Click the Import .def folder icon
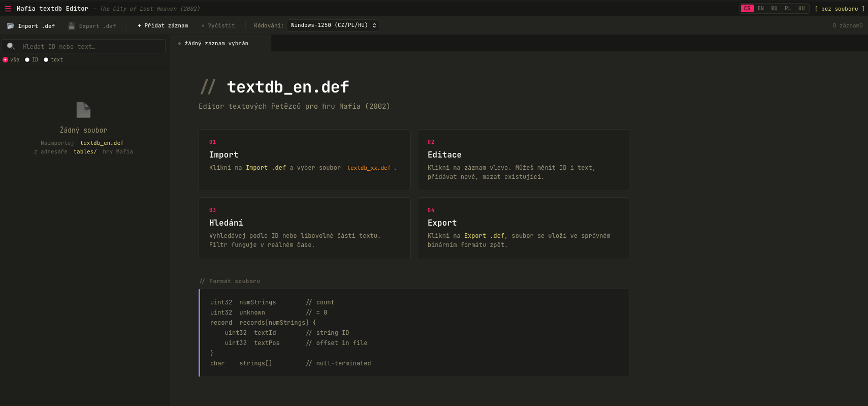 [10, 25]
